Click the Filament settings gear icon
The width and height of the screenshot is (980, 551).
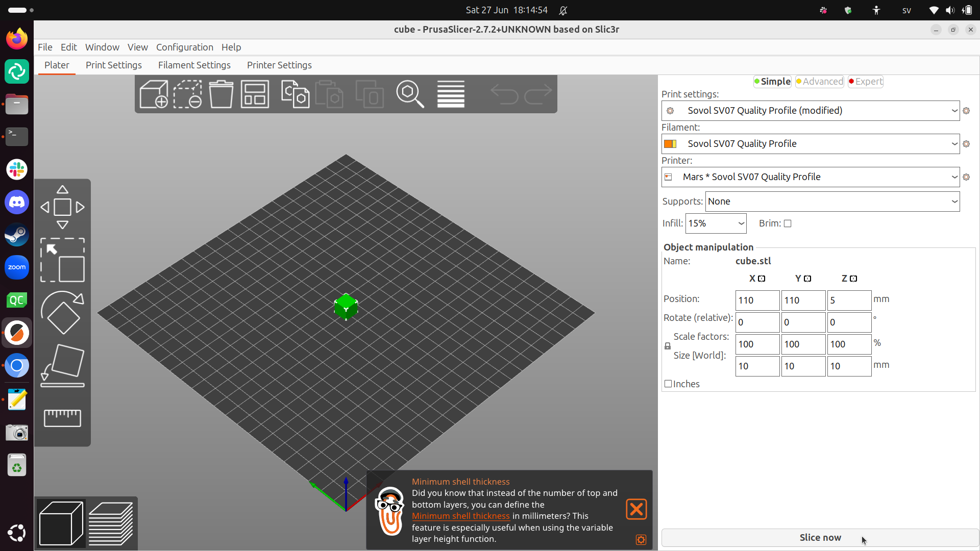click(x=966, y=144)
